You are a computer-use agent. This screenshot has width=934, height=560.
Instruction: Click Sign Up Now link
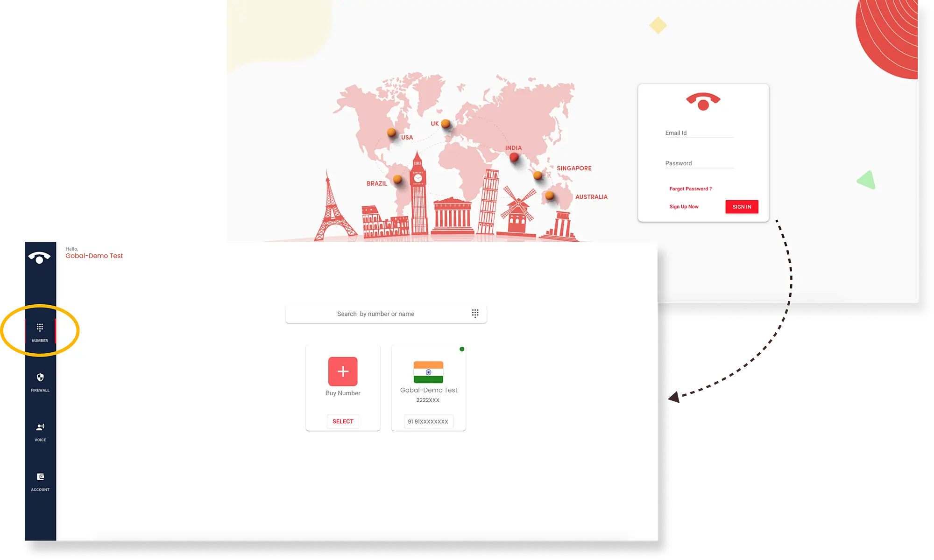pyautogui.click(x=684, y=207)
